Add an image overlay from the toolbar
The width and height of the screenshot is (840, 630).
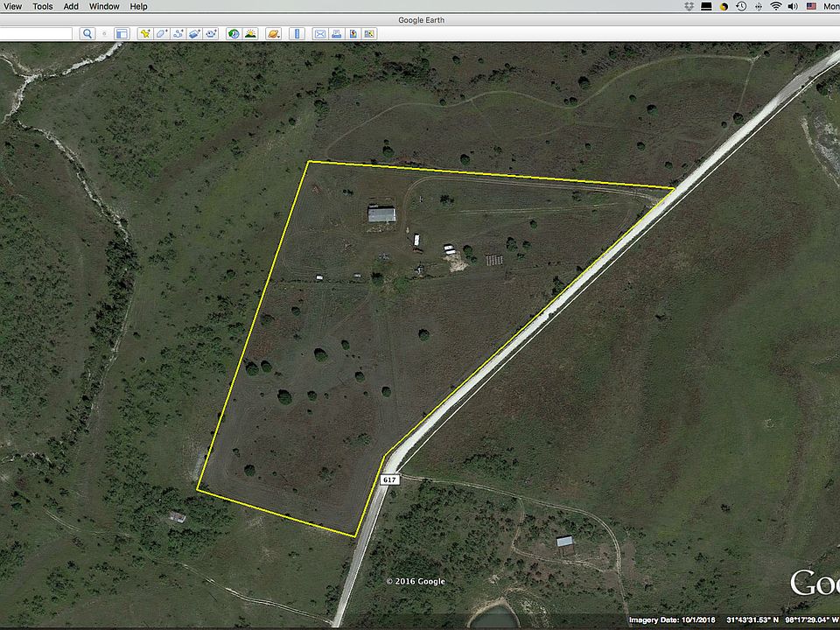coord(195,34)
